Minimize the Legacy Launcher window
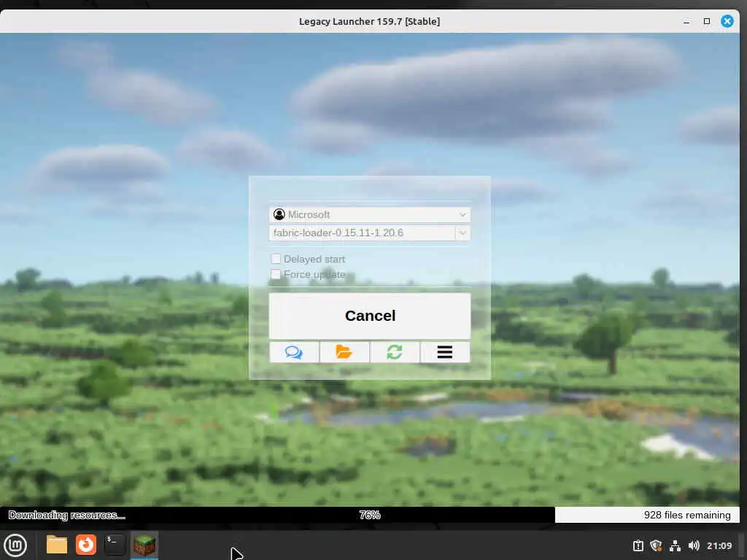The width and height of the screenshot is (747, 560). click(686, 21)
